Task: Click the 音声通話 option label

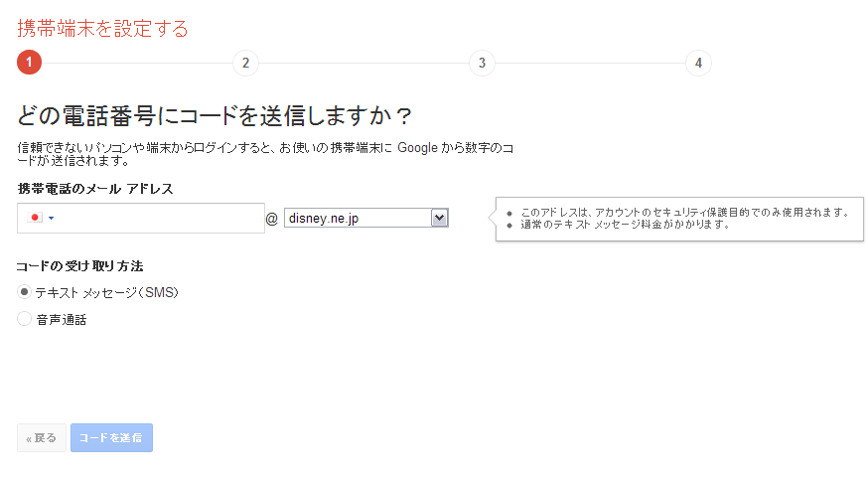Action: click(62, 320)
